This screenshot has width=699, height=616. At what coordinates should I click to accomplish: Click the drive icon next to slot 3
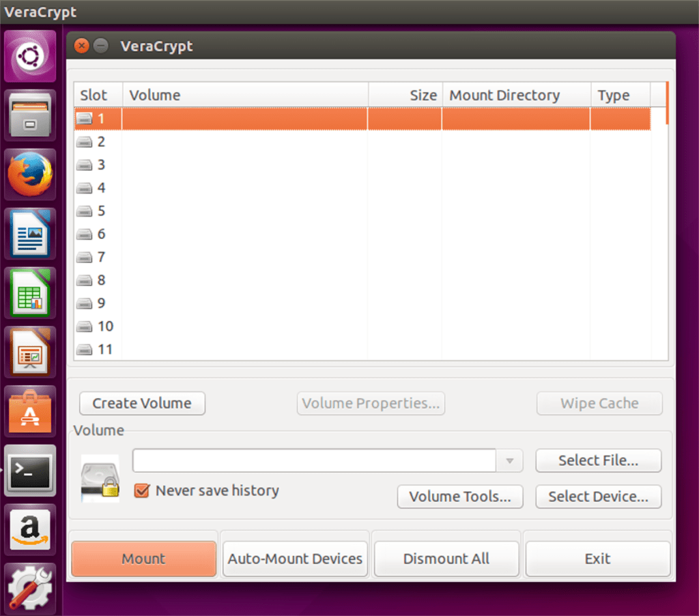point(85,165)
